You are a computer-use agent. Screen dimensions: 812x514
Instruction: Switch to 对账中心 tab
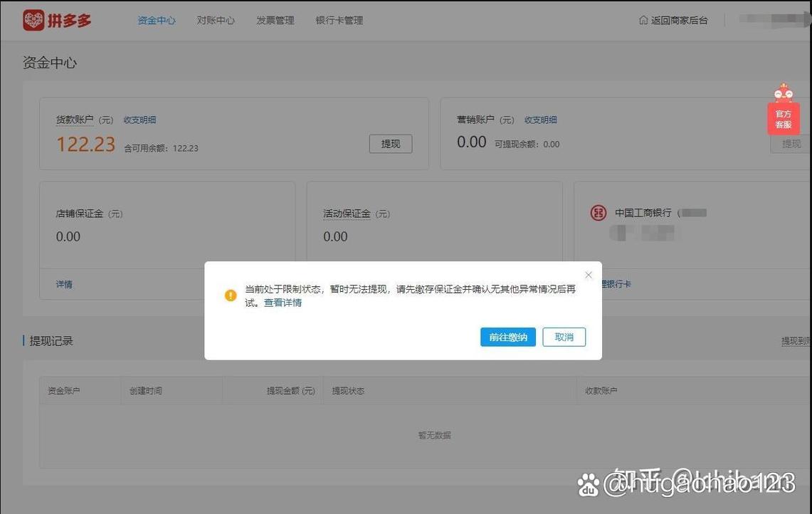coord(216,20)
